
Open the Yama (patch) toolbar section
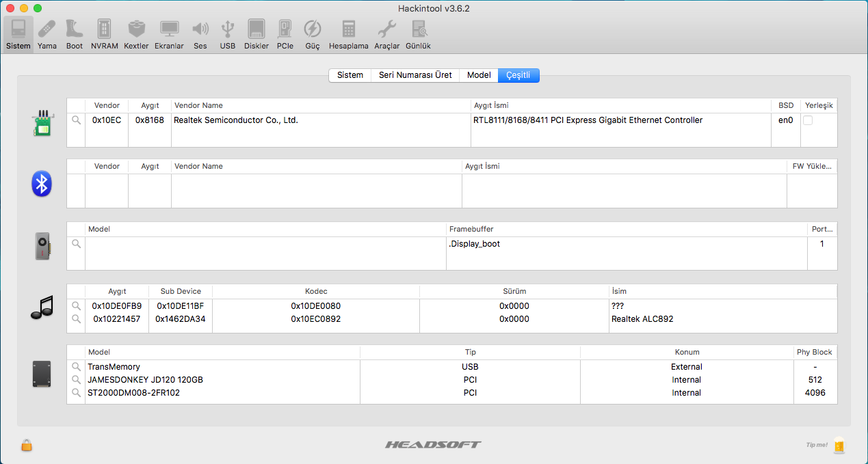(x=47, y=34)
